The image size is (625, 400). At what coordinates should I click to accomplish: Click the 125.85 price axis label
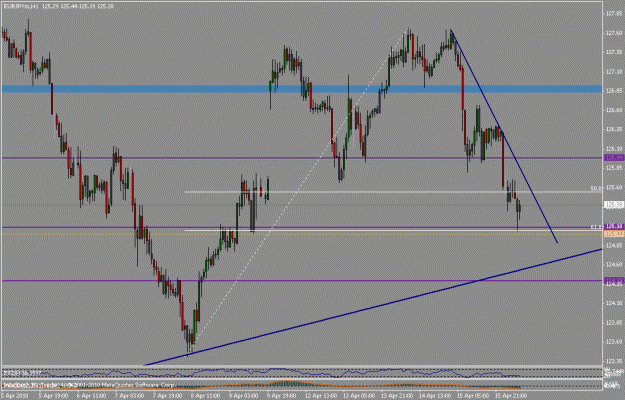pos(614,168)
